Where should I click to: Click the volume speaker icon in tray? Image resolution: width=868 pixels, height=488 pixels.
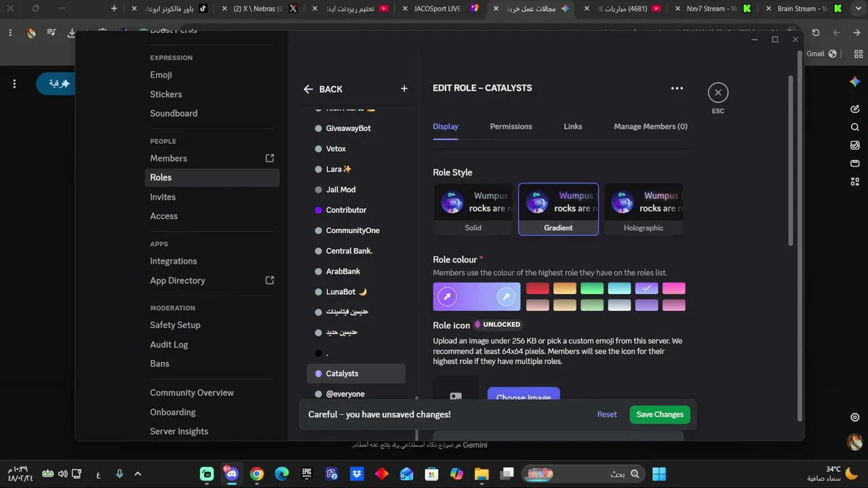click(x=63, y=474)
